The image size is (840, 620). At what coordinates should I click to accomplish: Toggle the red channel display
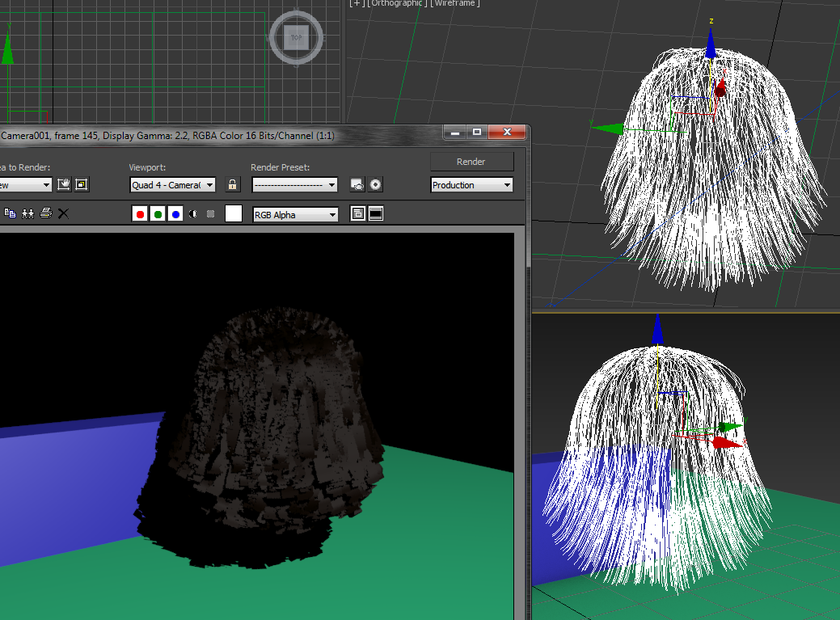coord(140,214)
